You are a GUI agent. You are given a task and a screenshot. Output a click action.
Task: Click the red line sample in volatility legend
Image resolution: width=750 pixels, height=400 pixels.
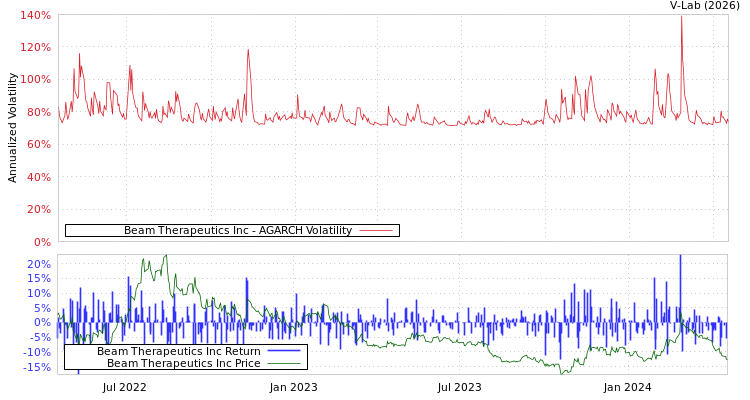[375, 230]
